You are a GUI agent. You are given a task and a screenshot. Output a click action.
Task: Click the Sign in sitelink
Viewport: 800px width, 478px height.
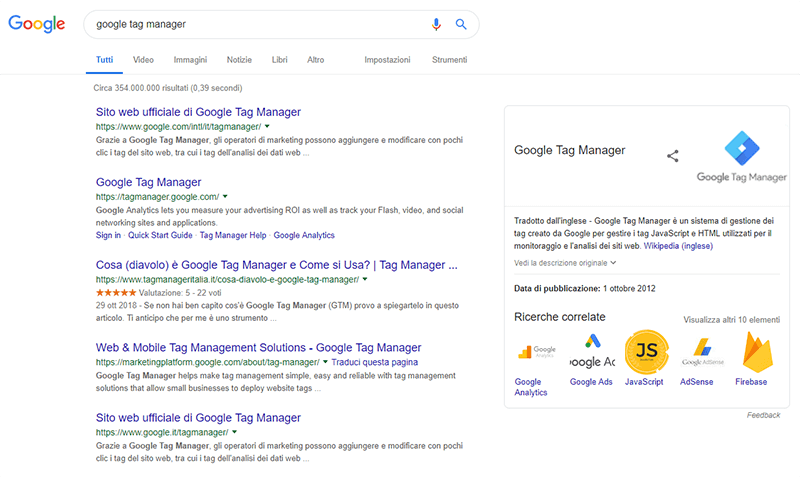pos(108,235)
